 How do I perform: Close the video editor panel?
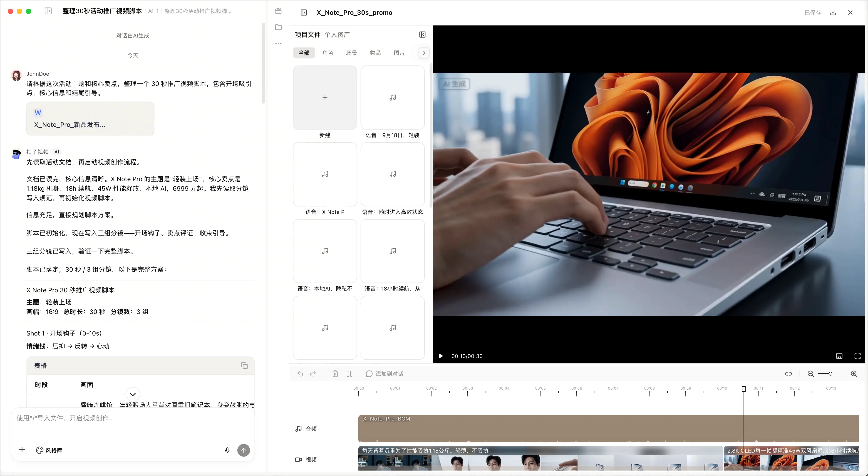(x=850, y=13)
